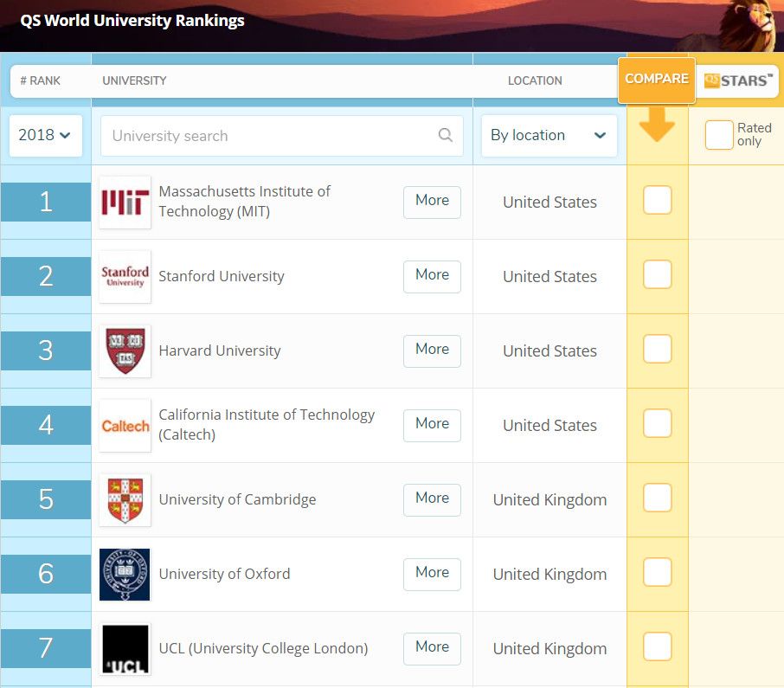This screenshot has width=784, height=688.
Task: Click the University of Oxford logo
Action: 125,575
